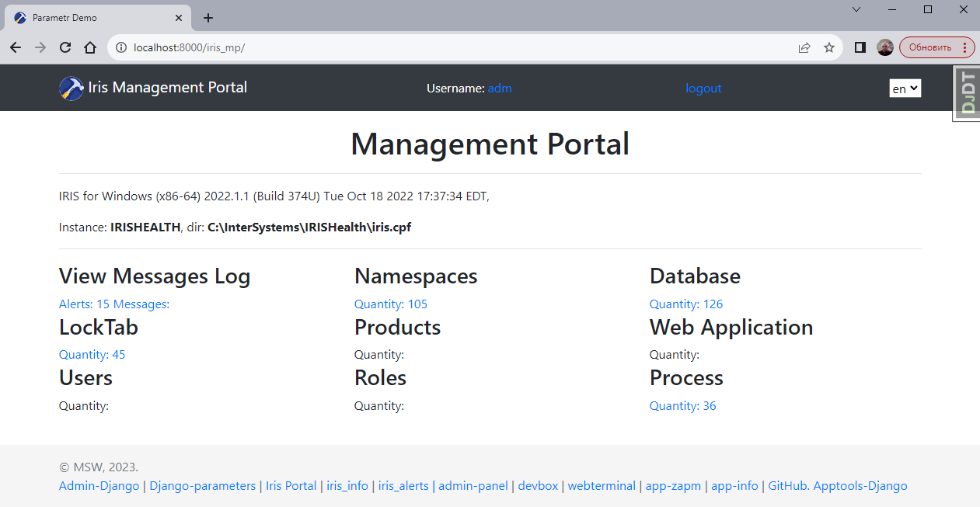
Task: Share this page icon in address bar
Action: point(804,47)
